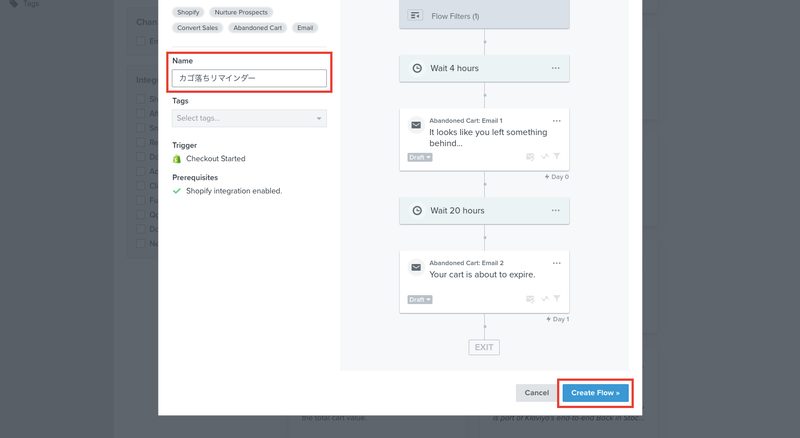Click the clock icon of Wait 20 hours
This screenshot has width=800, height=438.
(417, 210)
